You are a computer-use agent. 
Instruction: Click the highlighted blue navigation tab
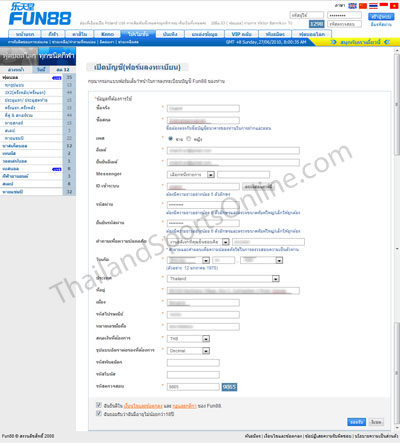138,34
